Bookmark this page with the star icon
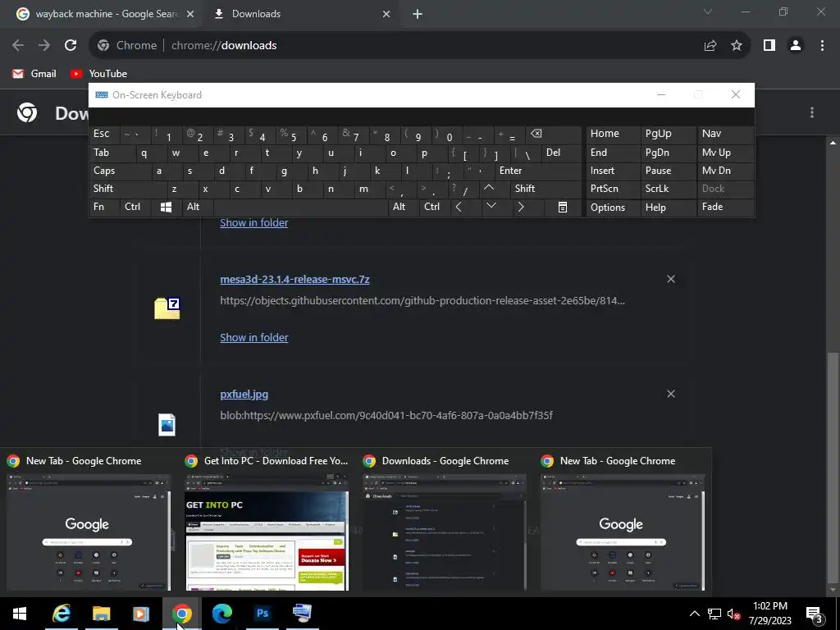The height and width of the screenshot is (630, 840). pos(737,46)
